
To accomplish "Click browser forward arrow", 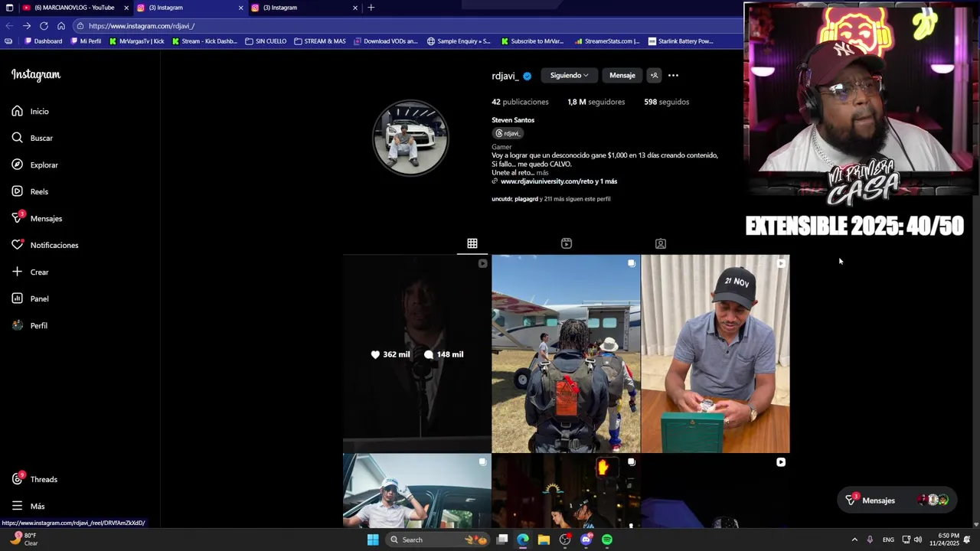I will (x=26, y=25).
